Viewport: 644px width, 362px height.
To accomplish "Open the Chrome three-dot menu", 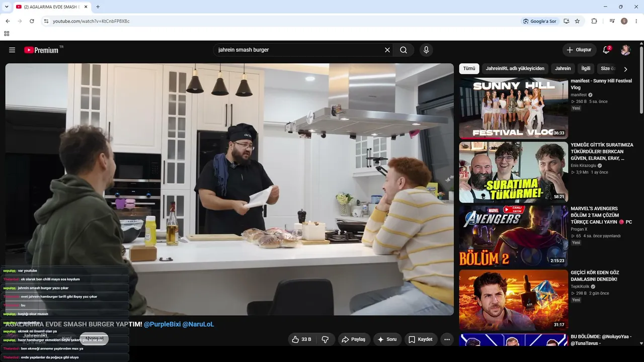I will (636, 21).
